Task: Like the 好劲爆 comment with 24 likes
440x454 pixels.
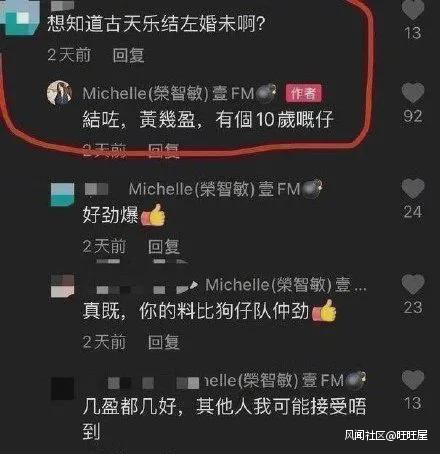Action: point(413,188)
